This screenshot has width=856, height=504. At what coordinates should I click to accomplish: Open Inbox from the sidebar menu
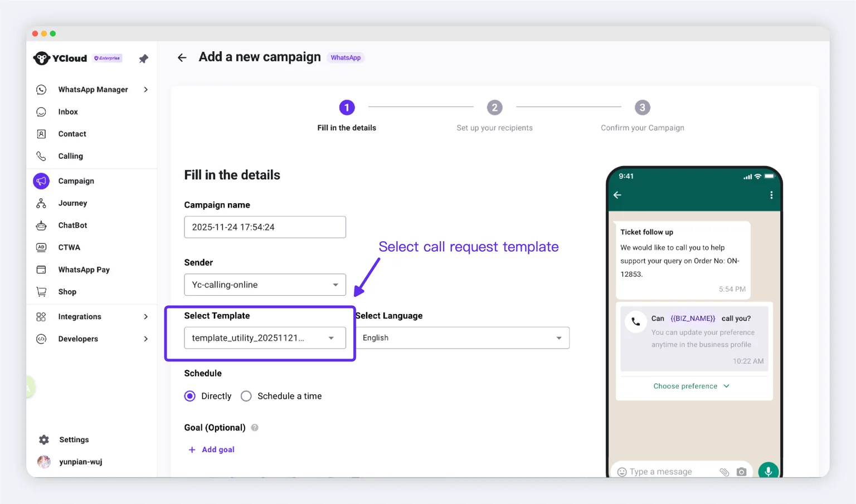coord(68,112)
